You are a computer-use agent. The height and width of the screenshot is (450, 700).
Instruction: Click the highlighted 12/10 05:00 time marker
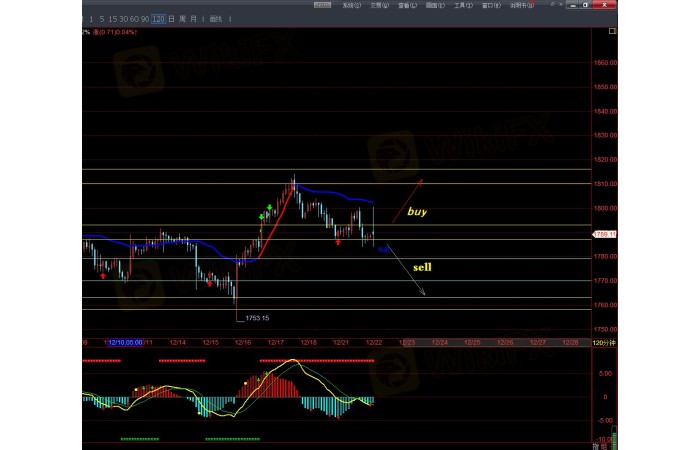(x=123, y=342)
